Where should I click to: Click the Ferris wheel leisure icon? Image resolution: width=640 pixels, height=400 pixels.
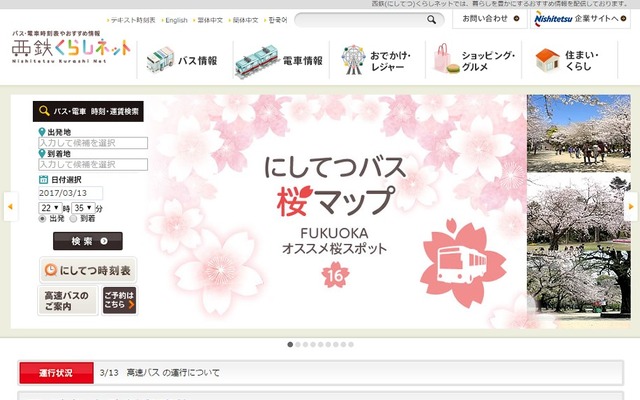point(353,60)
